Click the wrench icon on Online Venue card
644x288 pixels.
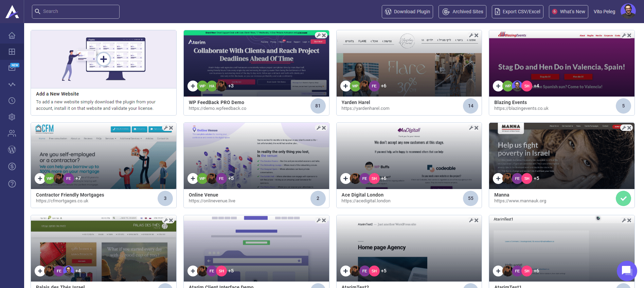coord(319,128)
